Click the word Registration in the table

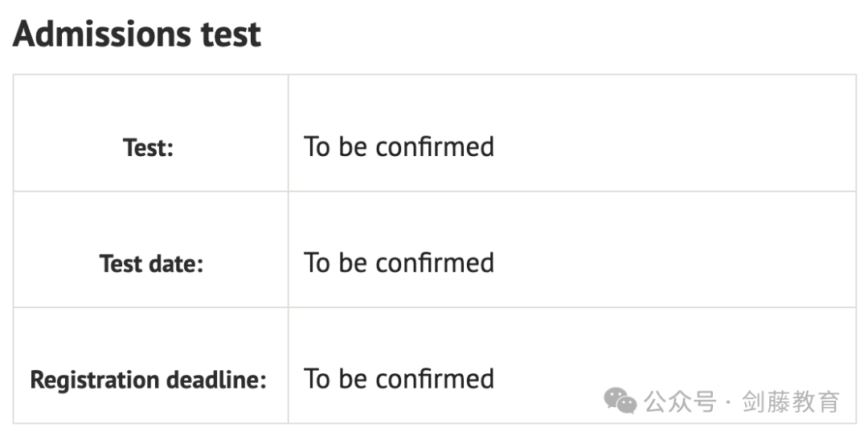(94, 380)
